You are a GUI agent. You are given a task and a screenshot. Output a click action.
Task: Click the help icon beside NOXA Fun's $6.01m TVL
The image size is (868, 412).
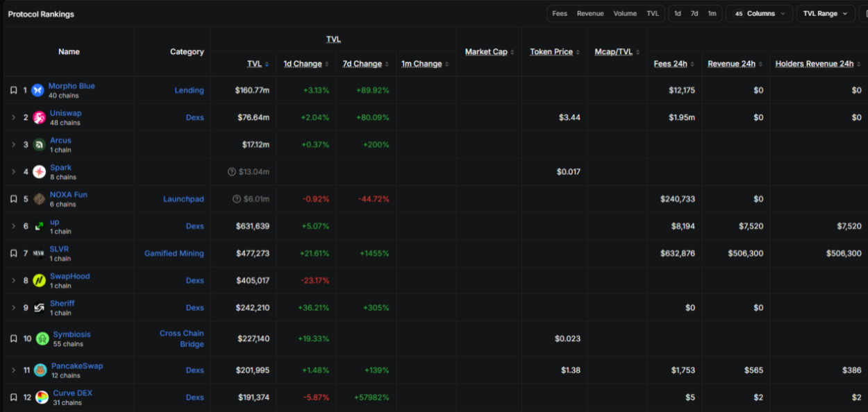point(237,199)
